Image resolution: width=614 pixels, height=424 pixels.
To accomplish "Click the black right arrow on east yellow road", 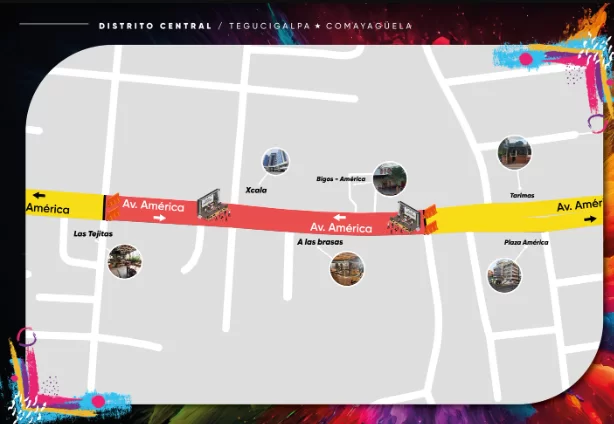I will pos(590,219).
